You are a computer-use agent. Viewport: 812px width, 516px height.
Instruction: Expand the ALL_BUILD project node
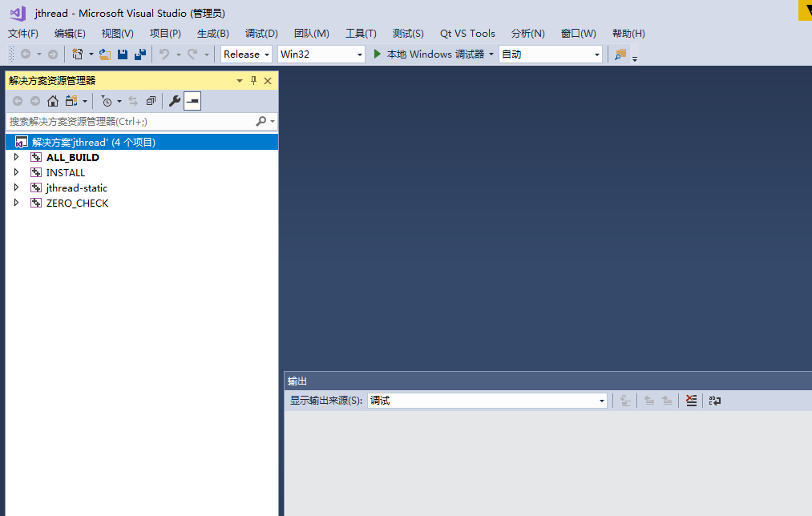point(16,157)
